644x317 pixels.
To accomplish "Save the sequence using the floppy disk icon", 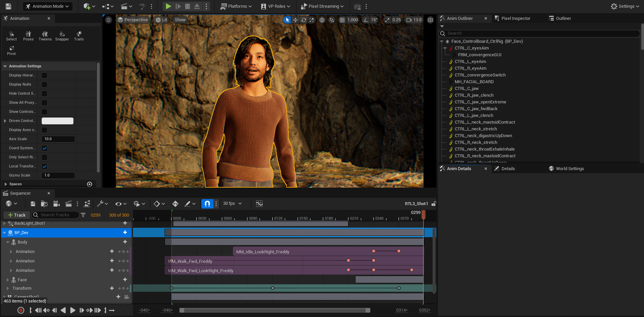I will coord(33,204).
